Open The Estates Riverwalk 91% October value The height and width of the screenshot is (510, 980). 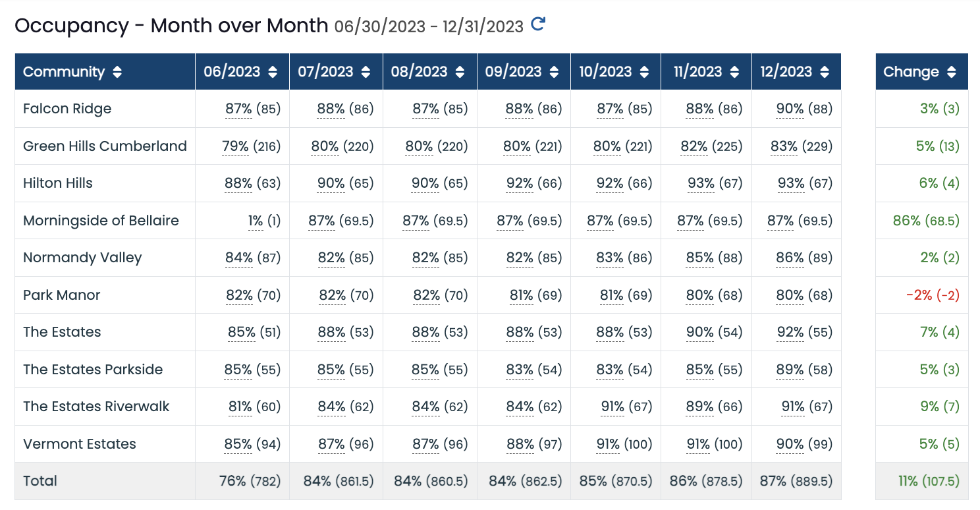612,407
